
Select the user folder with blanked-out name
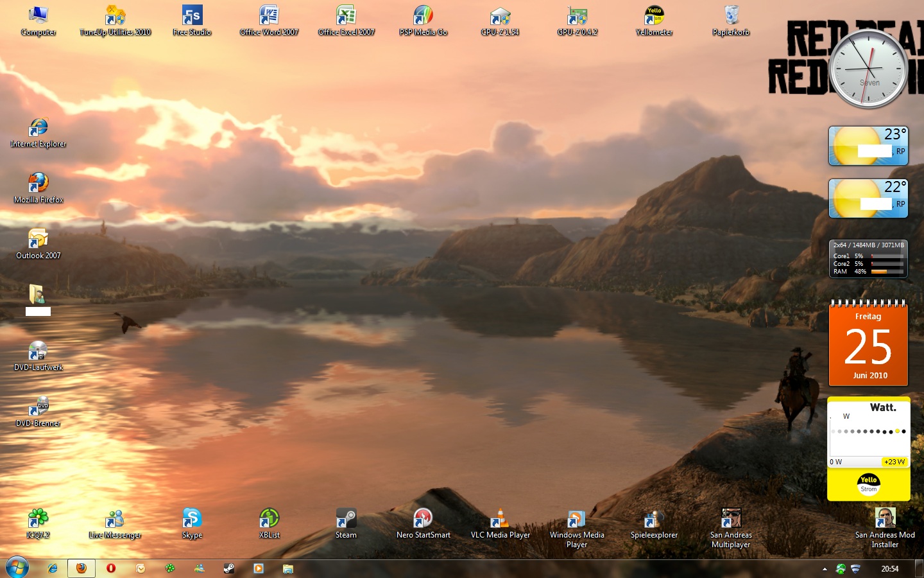tap(38, 300)
